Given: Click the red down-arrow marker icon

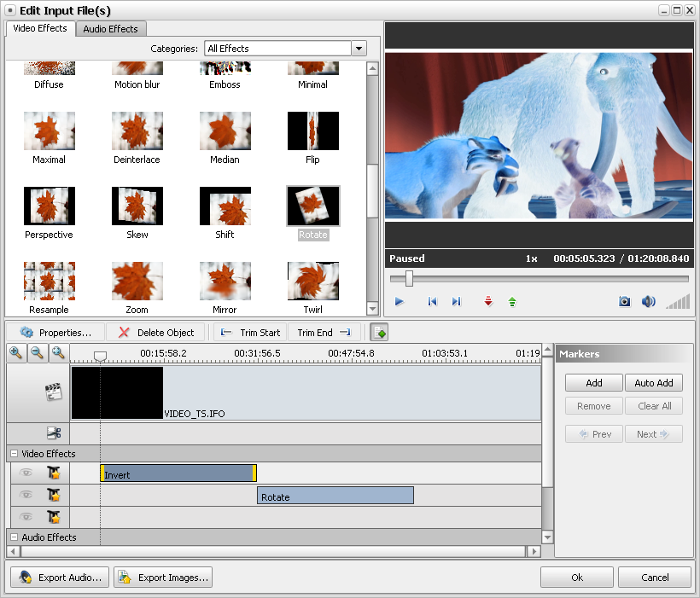Looking at the screenshot, I should click(x=488, y=302).
